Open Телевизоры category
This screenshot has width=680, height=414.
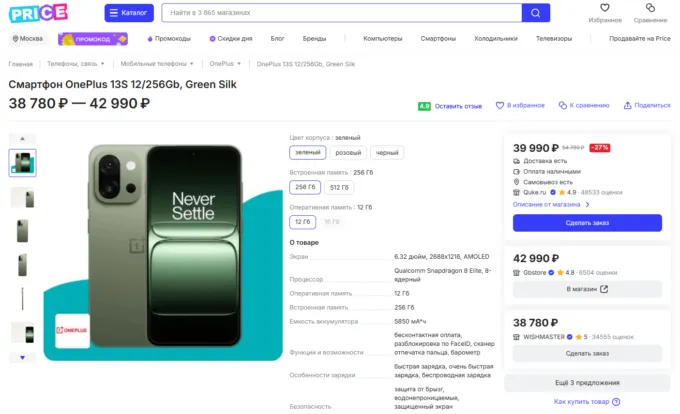554,39
